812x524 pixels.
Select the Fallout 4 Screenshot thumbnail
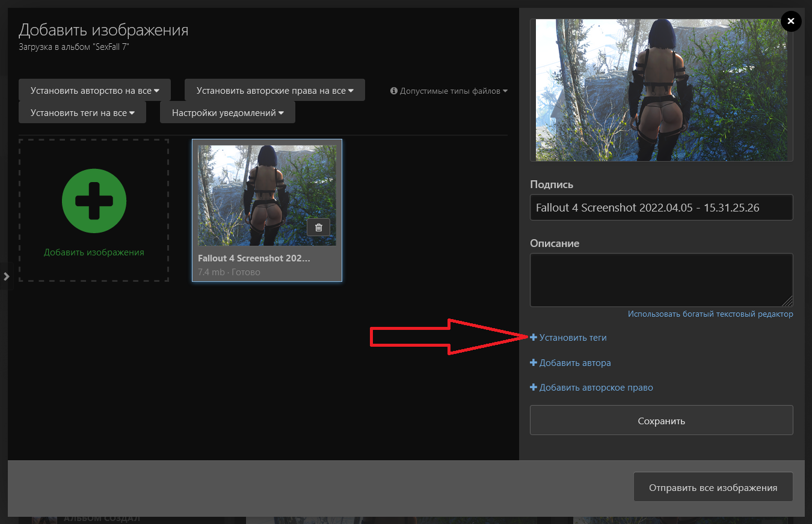[266, 195]
